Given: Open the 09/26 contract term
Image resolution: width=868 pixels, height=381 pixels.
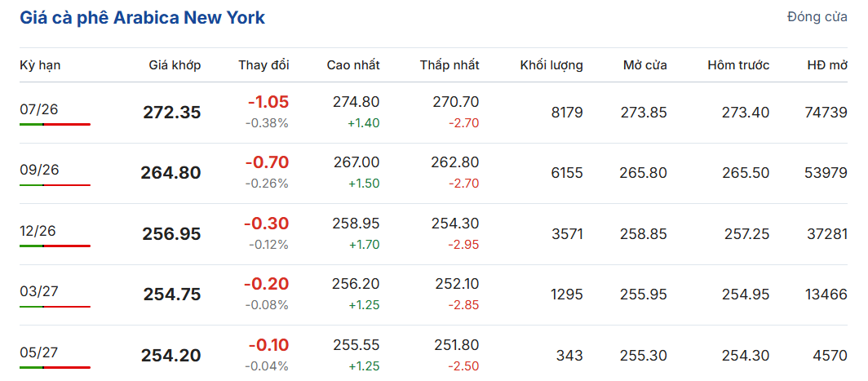Looking at the screenshot, I should tap(38, 171).
